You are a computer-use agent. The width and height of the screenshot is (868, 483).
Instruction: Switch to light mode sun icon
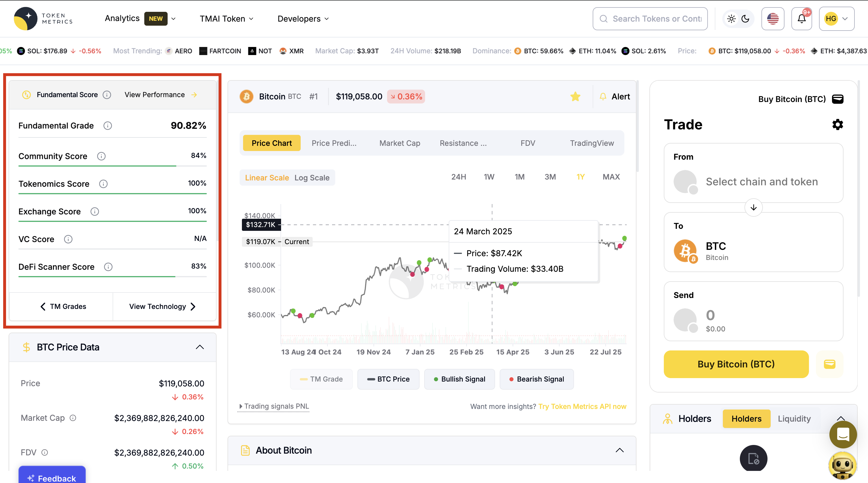[x=731, y=18]
